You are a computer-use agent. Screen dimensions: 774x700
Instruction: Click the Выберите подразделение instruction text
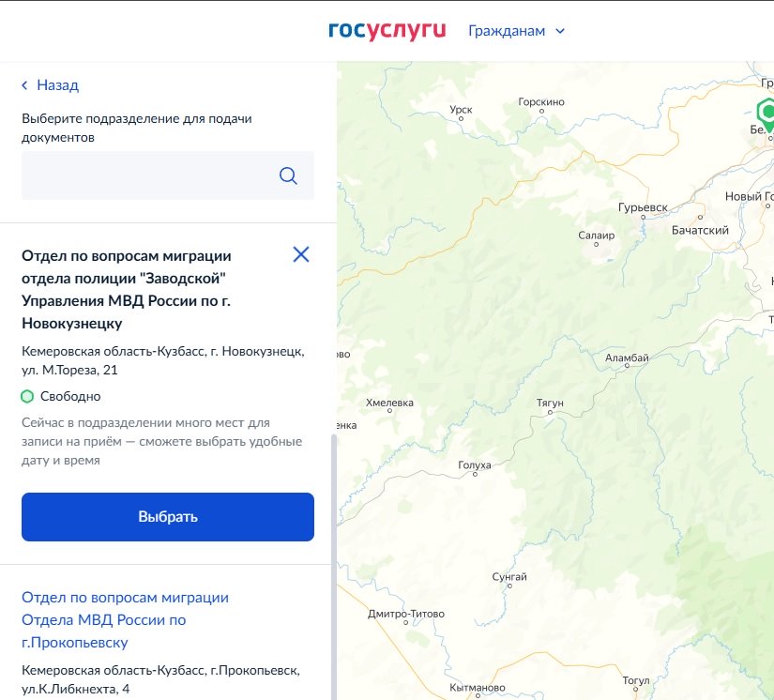(x=137, y=128)
